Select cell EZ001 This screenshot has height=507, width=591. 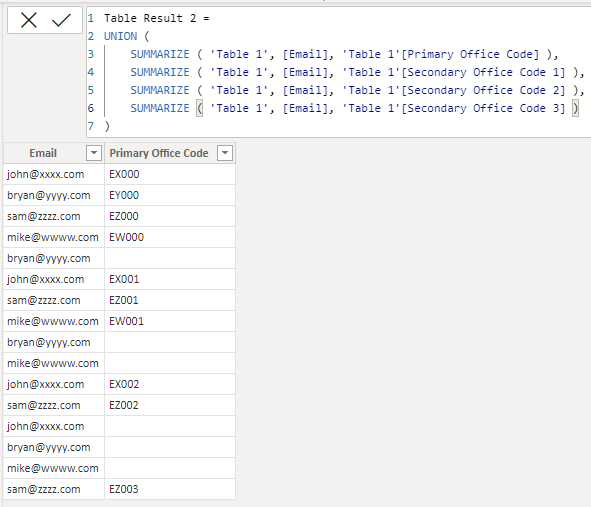[x=170, y=300]
